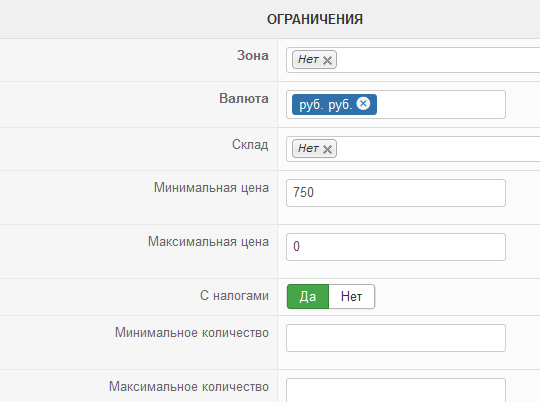Focus the Минимальное количество input field
This screenshot has width=540, height=402.
pyautogui.click(x=396, y=338)
